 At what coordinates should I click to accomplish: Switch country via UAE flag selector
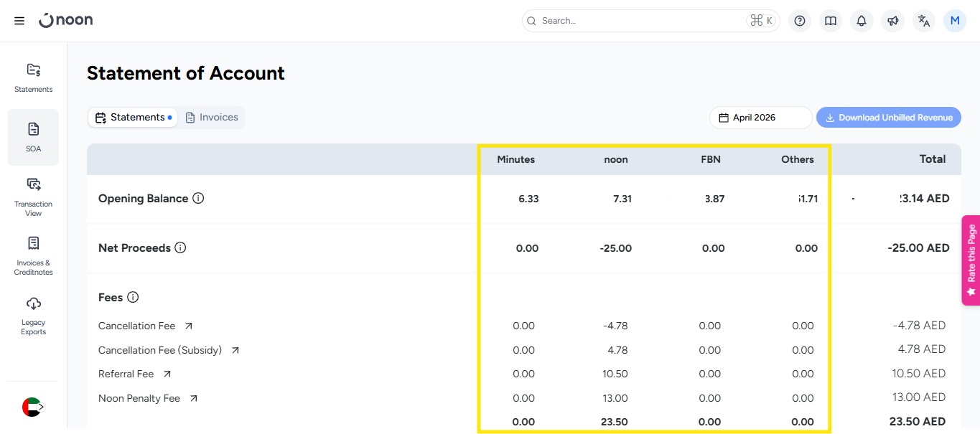pyautogui.click(x=32, y=407)
